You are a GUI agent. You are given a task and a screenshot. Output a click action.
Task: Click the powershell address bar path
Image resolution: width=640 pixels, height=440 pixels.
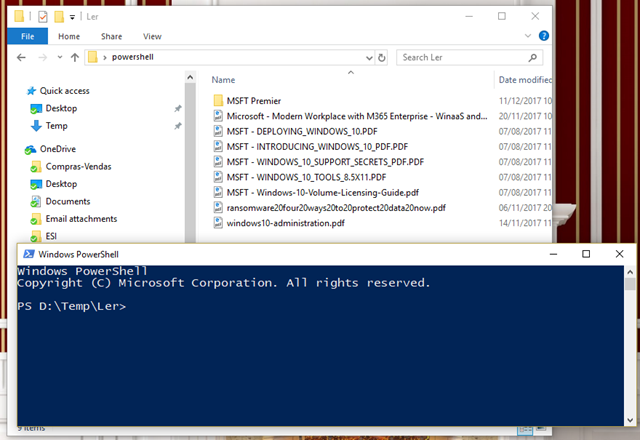[133, 57]
